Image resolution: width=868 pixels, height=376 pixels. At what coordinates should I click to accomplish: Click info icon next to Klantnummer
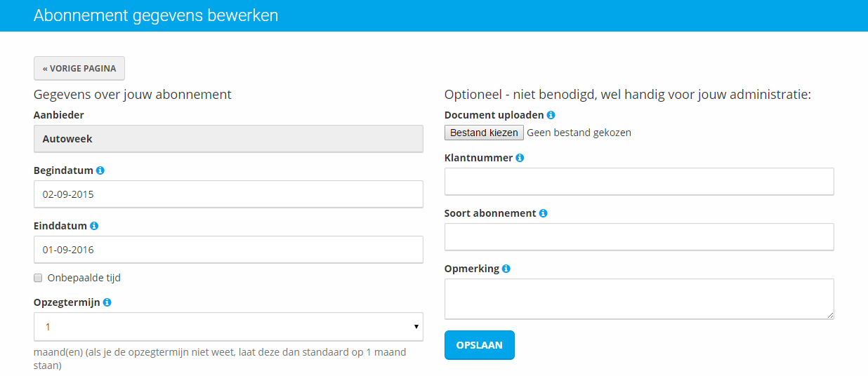coord(520,158)
